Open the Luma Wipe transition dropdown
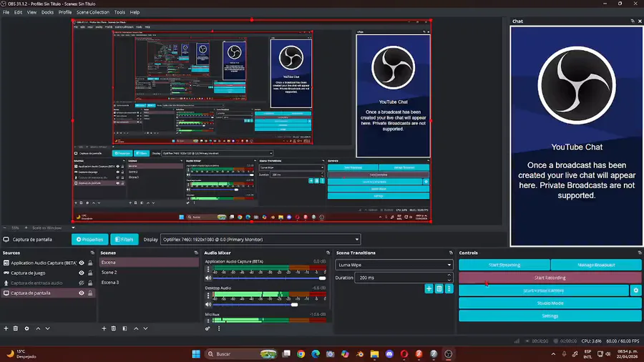 point(394,265)
